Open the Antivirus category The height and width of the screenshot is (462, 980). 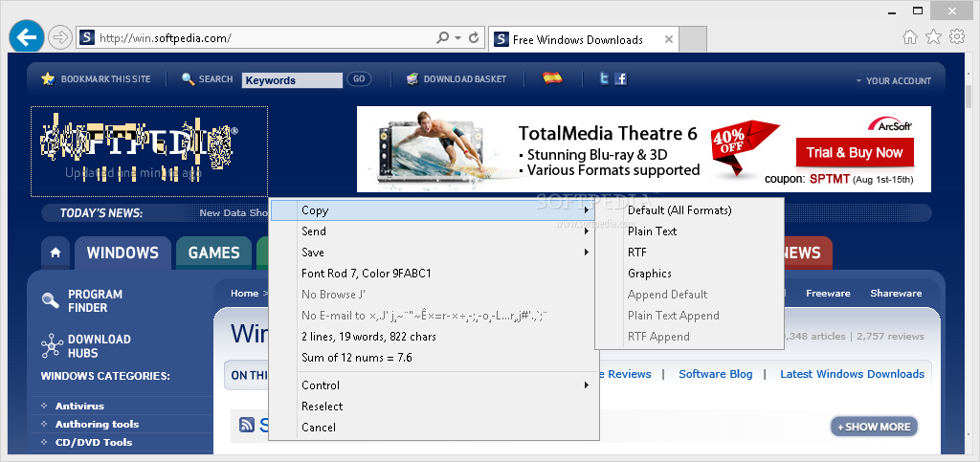[79, 406]
